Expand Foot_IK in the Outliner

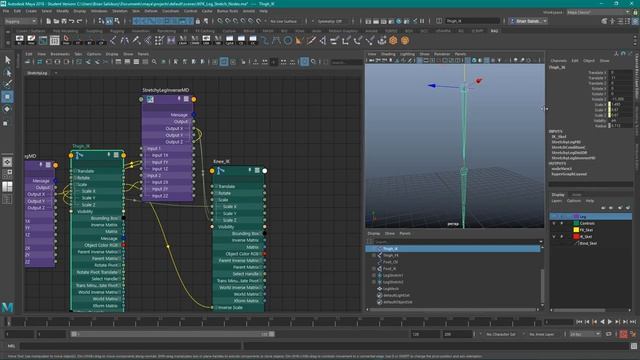click(373, 269)
